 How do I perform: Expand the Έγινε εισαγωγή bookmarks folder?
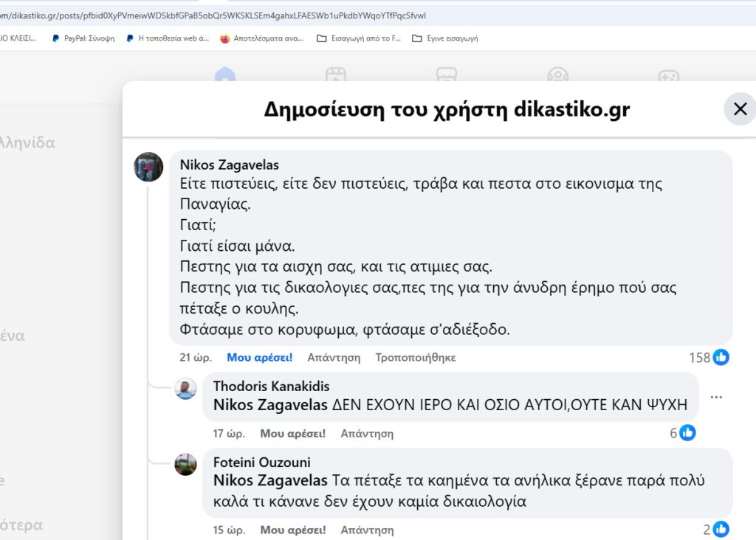445,38
